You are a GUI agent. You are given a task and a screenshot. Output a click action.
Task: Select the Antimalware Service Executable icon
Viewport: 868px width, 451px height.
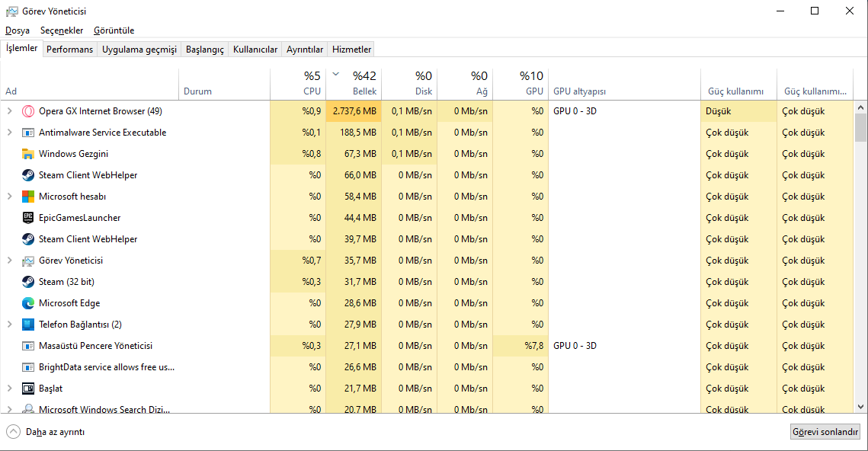tap(28, 133)
